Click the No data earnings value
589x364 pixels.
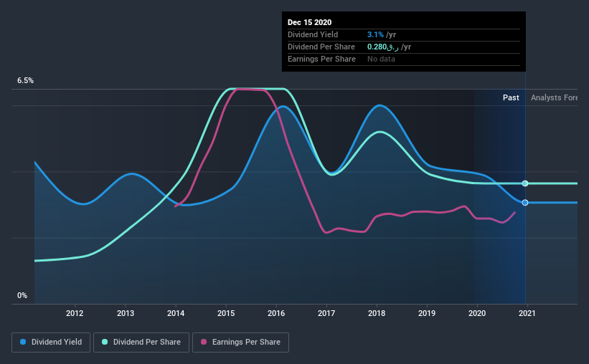tap(381, 59)
